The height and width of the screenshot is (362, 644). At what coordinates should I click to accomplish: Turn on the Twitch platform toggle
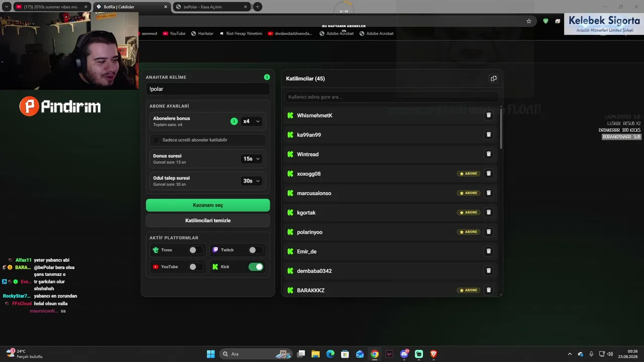(256, 250)
